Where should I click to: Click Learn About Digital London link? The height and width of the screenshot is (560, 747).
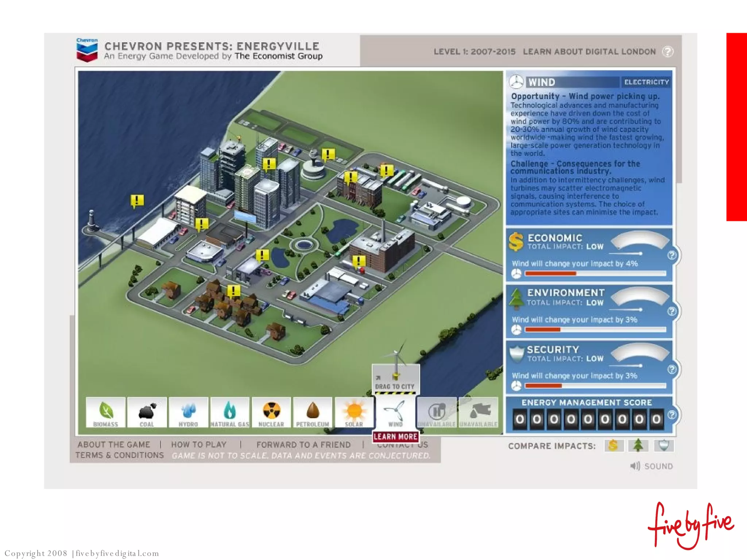click(589, 52)
